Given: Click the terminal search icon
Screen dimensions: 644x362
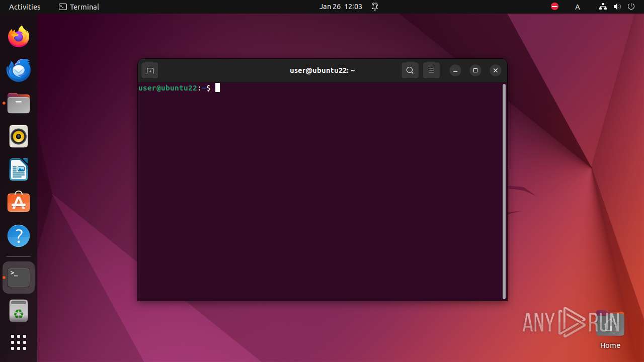Looking at the screenshot, I should (x=410, y=70).
